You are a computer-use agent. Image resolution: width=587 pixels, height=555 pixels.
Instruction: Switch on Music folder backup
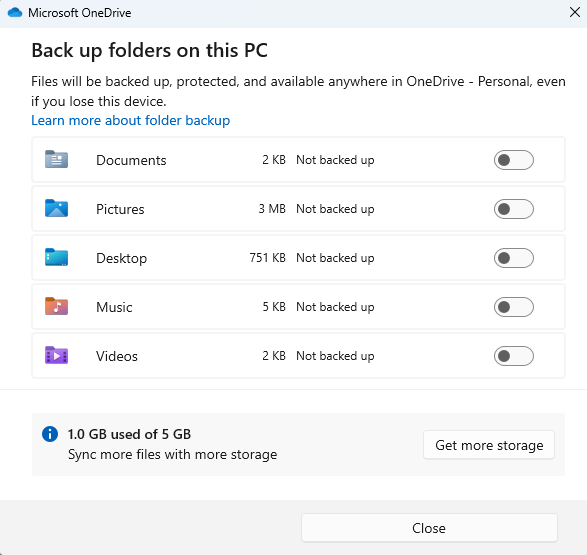tap(514, 307)
